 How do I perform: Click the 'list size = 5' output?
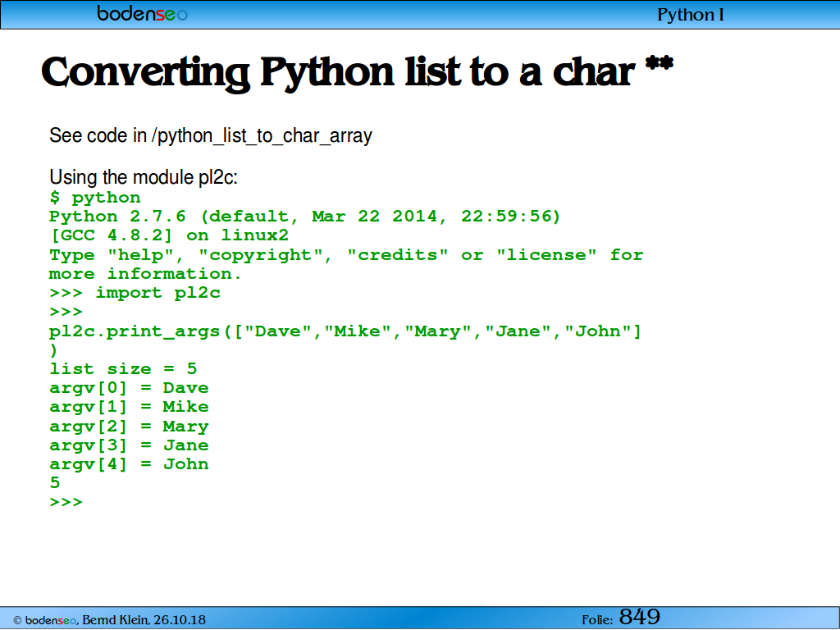tap(123, 369)
